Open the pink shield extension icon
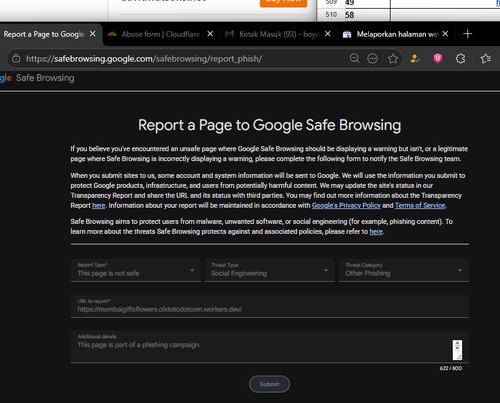Image resolution: width=500 pixels, height=403 pixels. click(x=438, y=59)
